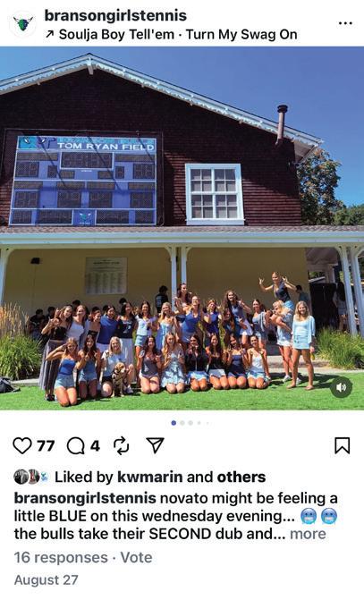Open the 77 likes count
The image size is (364, 600).
46,446
